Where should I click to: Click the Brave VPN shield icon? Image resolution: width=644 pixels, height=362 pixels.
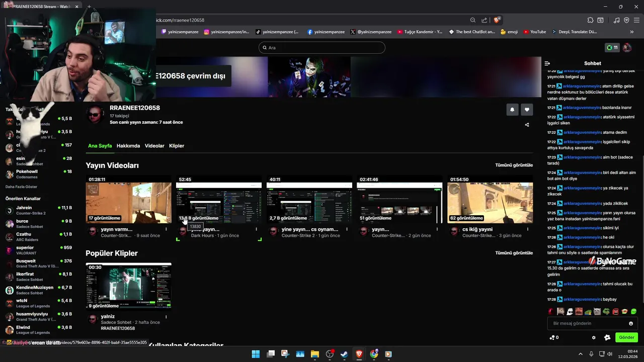pyautogui.click(x=626, y=20)
